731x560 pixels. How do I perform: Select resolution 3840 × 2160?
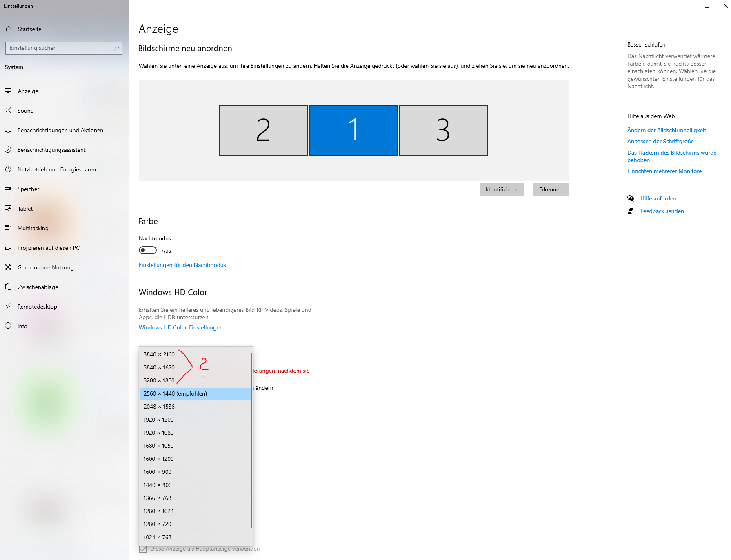pyautogui.click(x=195, y=354)
